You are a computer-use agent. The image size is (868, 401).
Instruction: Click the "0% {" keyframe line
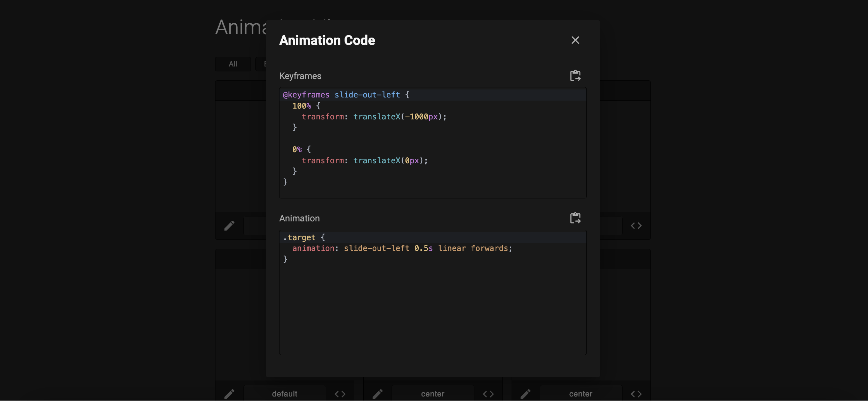(301, 149)
